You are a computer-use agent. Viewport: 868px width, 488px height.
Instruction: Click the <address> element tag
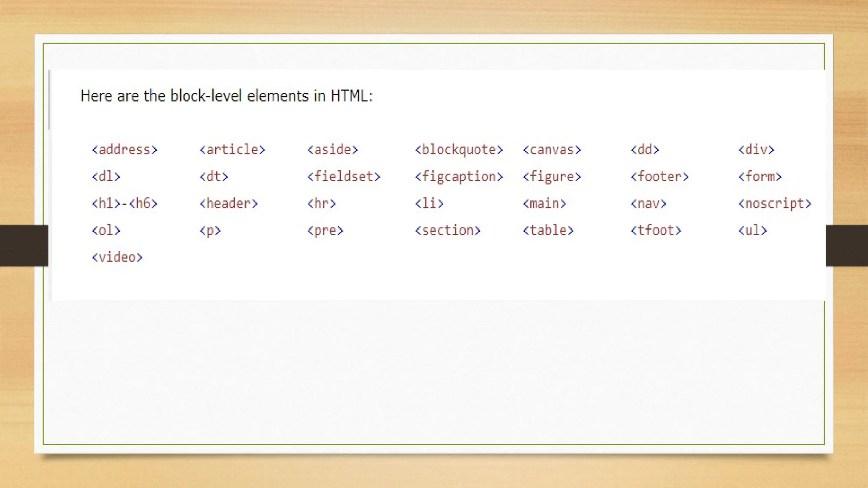pos(125,150)
